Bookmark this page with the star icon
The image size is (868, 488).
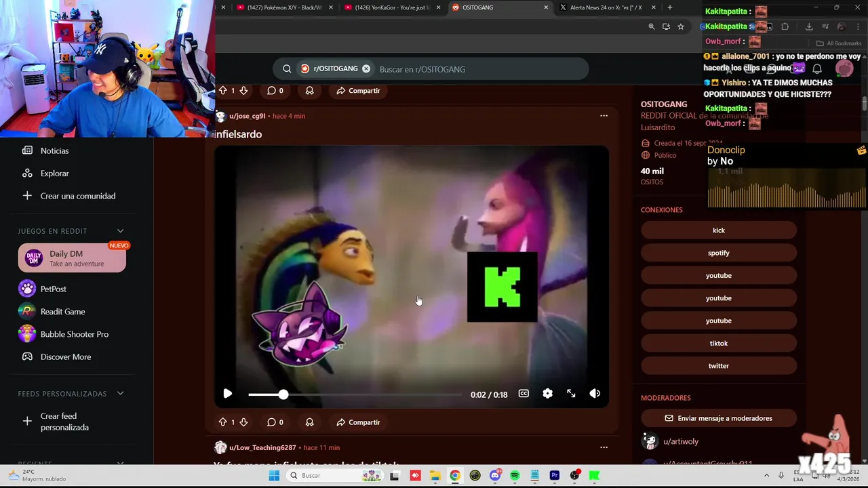pyautogui.click(x=681, y=26)
